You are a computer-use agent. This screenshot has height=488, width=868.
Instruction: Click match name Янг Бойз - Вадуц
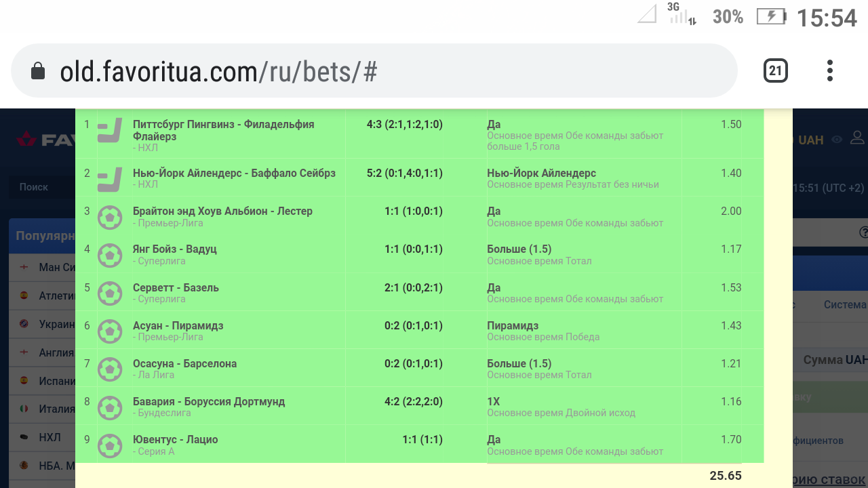[x=175, y=249]
